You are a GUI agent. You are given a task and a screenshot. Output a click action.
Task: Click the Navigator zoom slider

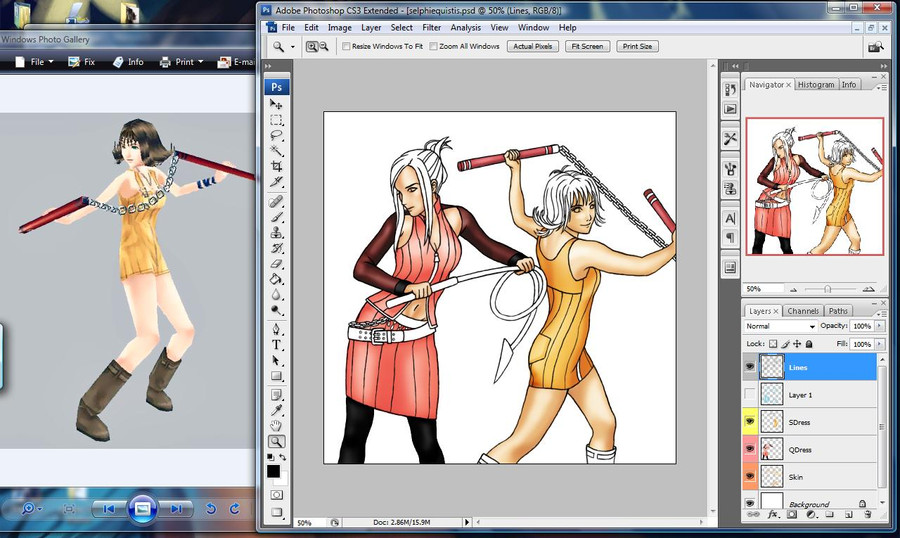coord(828,289)
